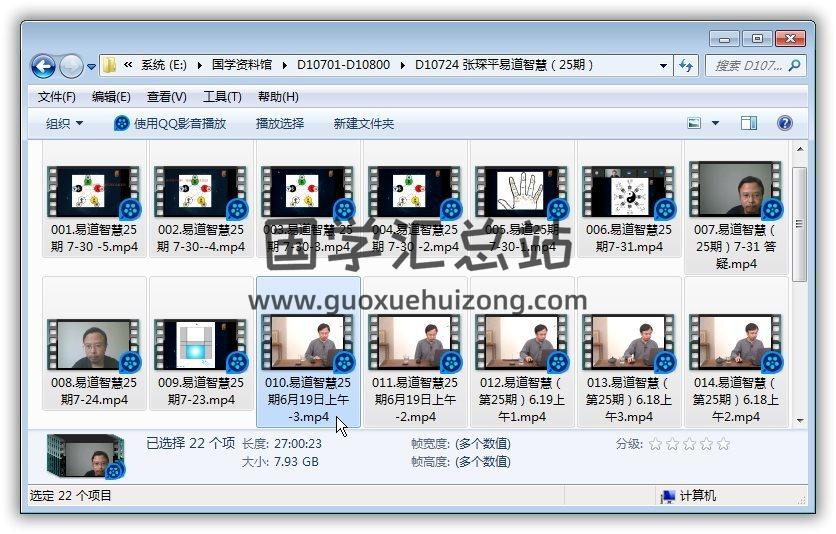This screenshot has height=534, width=836.
Task: Show hidden breadcrumb levels with the double chevron
Action: pyautogui.click(x=128, y=65)
